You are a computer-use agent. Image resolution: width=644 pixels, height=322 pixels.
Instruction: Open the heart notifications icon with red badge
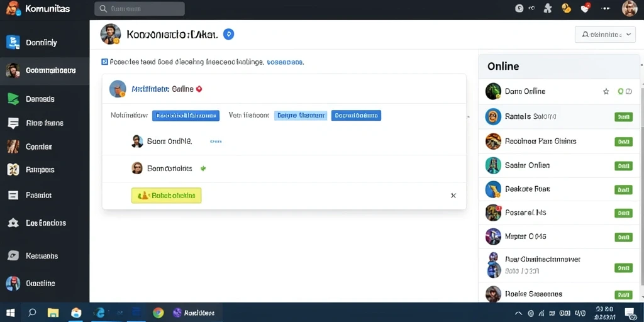coord(586,8)
